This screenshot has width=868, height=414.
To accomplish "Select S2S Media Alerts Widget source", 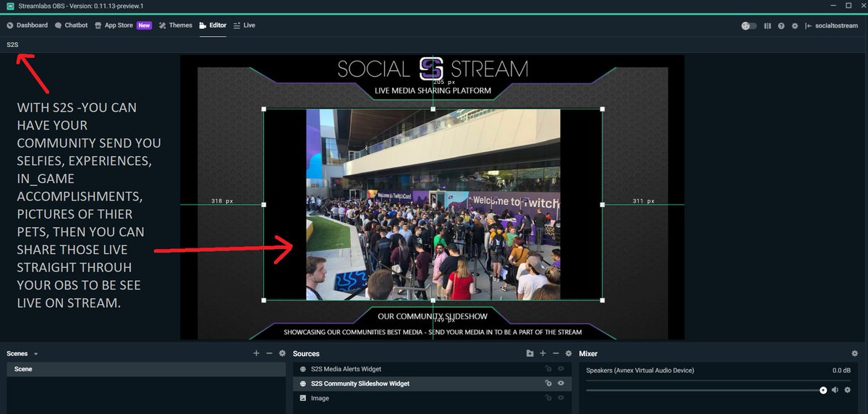I will click(x=432, y=369).
